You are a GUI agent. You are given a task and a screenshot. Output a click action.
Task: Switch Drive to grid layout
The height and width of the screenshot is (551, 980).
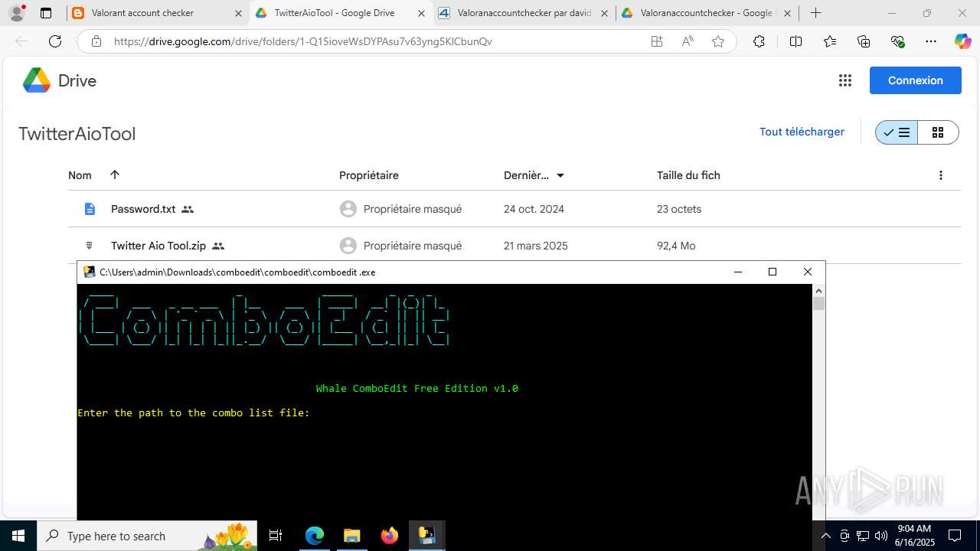[938, 132]
